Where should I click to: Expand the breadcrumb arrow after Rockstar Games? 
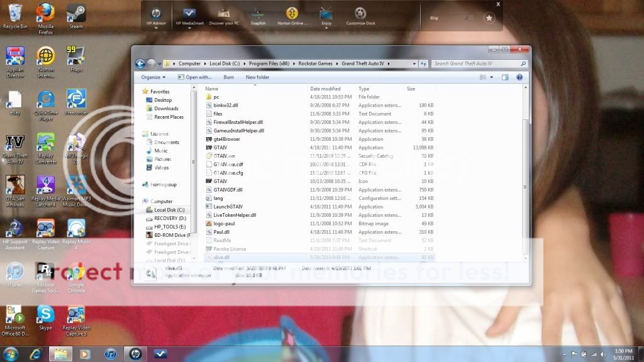click(337, 63)
